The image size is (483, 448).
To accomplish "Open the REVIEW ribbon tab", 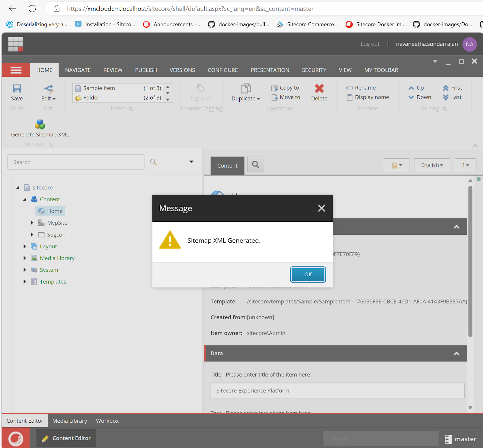I will pyautogui.click(x=113, y=70).
